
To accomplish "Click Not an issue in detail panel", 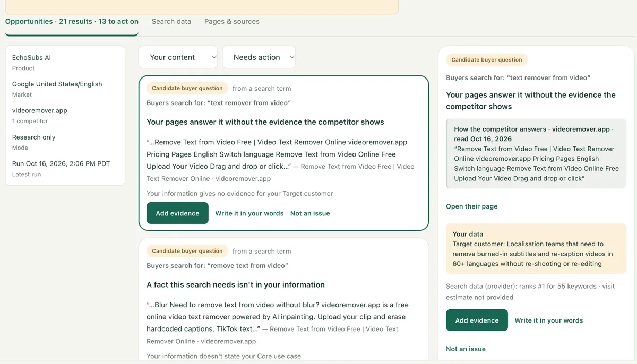I will 466,349.
